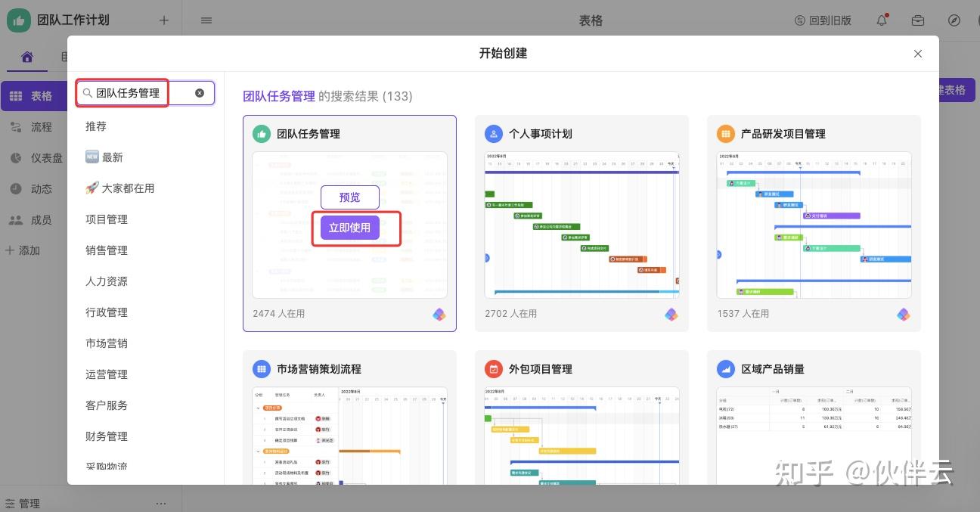Click the 团队任务管理 card thumbs-up icon
Screen dimensions: 980x512
[262, 134]
